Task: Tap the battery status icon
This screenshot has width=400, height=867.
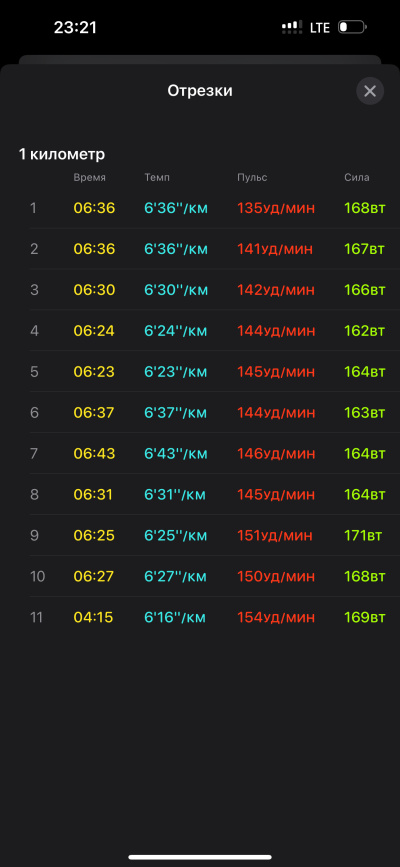Action: coord(352,27)
